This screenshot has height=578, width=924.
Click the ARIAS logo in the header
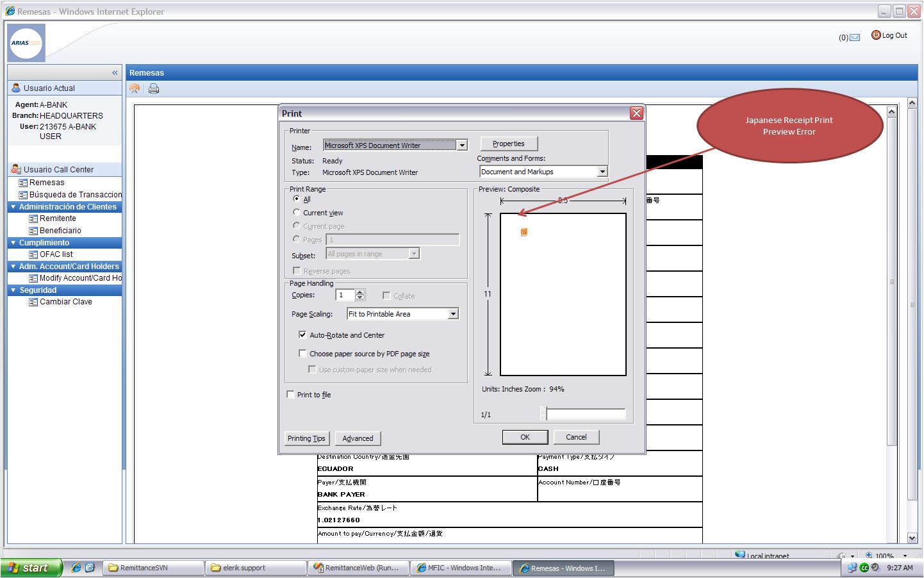[26, 43]
